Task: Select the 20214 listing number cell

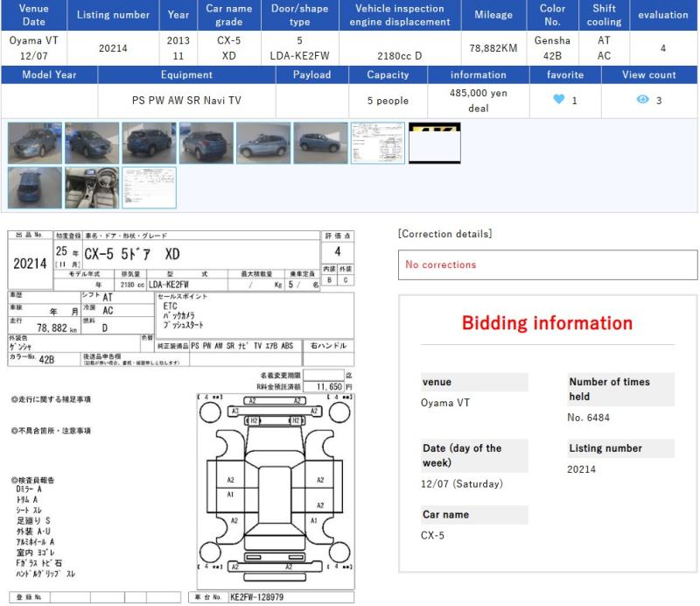Action: click(x=113, y=48)
